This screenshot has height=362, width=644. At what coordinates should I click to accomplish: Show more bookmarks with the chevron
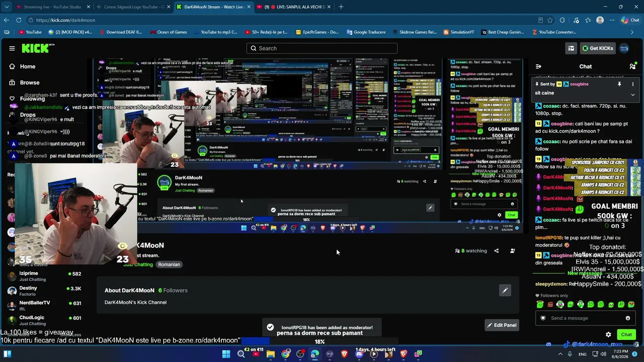[x=632, y=32]
